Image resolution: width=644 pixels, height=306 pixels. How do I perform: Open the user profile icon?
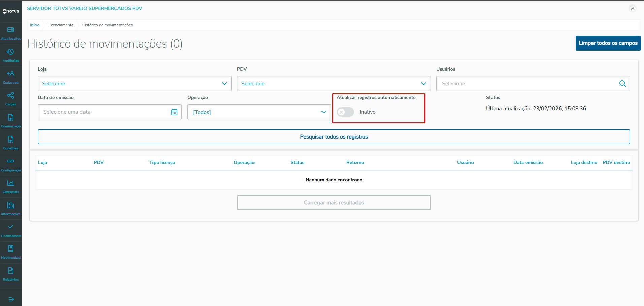coord(633,8)
